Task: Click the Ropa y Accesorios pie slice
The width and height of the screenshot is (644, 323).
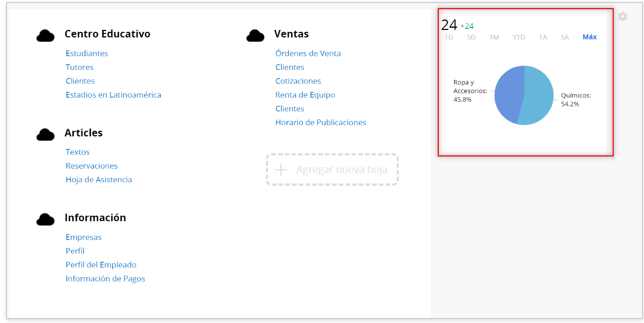Action: click(508, 94)
